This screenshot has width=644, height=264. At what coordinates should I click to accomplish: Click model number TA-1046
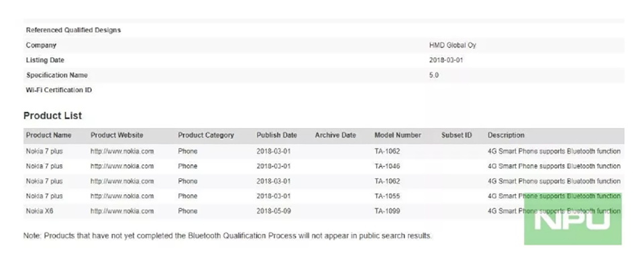tap(387, 166)
